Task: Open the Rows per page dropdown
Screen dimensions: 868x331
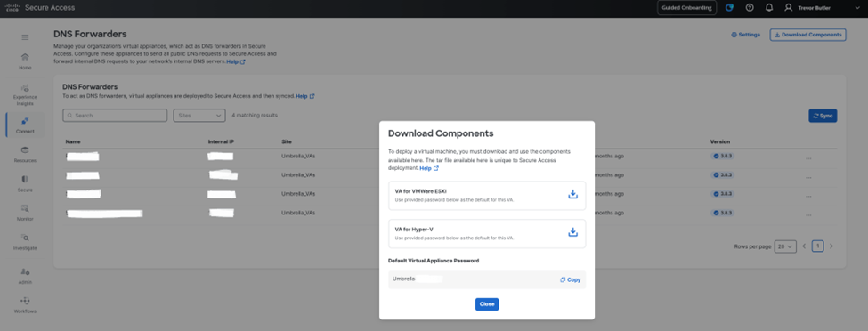Action: (785, 246)
